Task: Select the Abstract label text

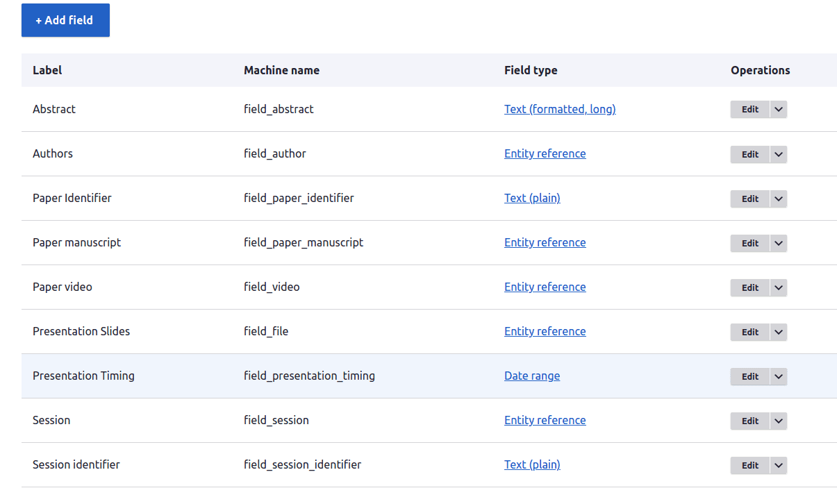Action: point(54,109)
